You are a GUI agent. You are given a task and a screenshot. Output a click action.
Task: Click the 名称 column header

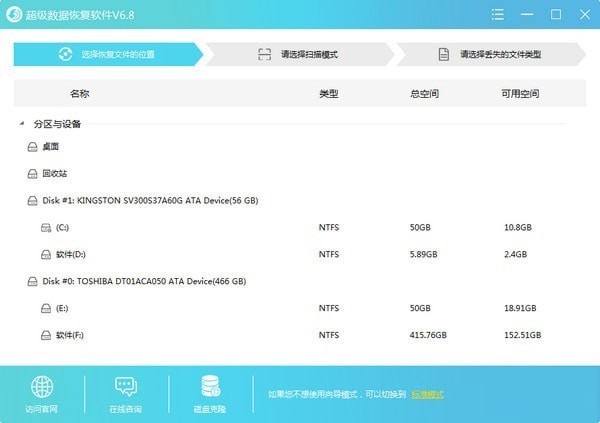(80, 93)
